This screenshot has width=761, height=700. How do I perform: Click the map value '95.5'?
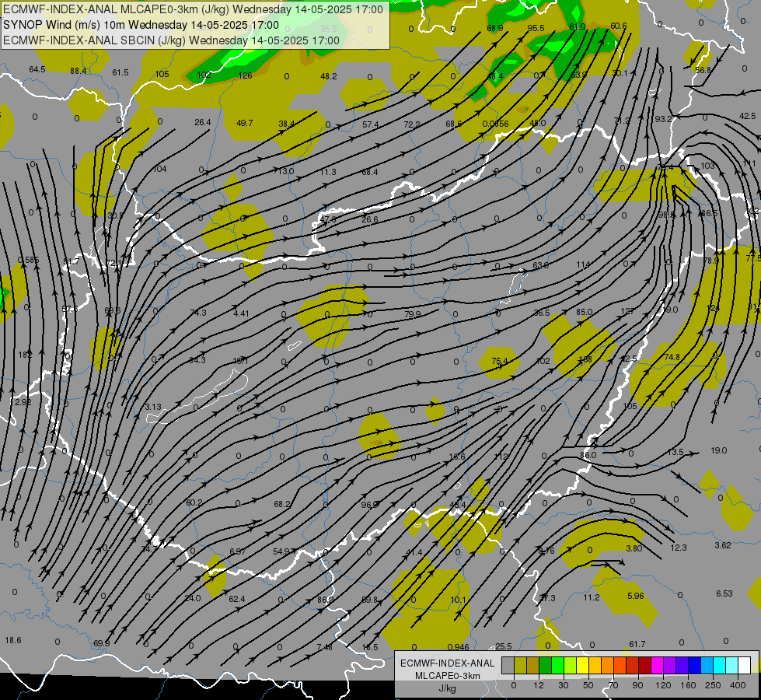(536, 28)
